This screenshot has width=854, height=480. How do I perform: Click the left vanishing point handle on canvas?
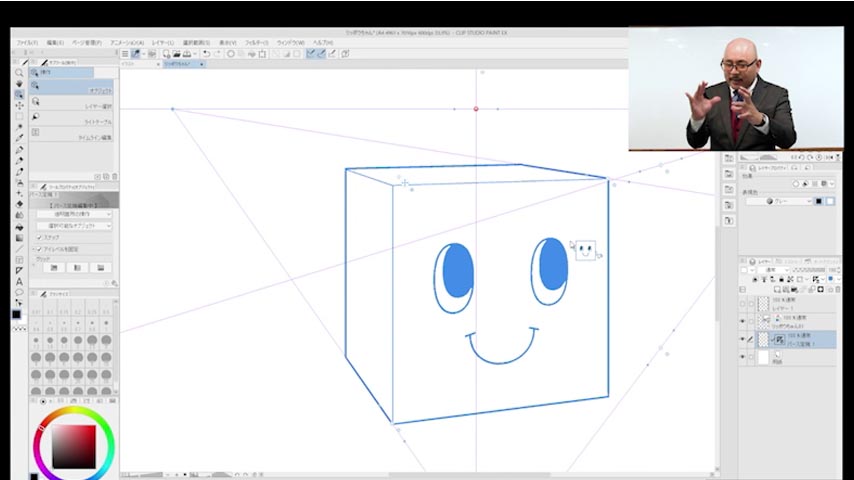click(x=173, y=109)
